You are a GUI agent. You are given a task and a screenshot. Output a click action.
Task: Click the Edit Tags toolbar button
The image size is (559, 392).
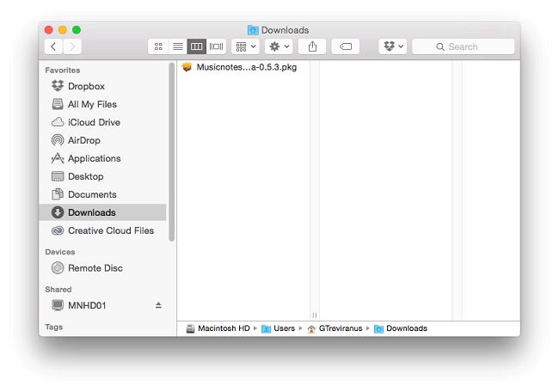point(346,46)
